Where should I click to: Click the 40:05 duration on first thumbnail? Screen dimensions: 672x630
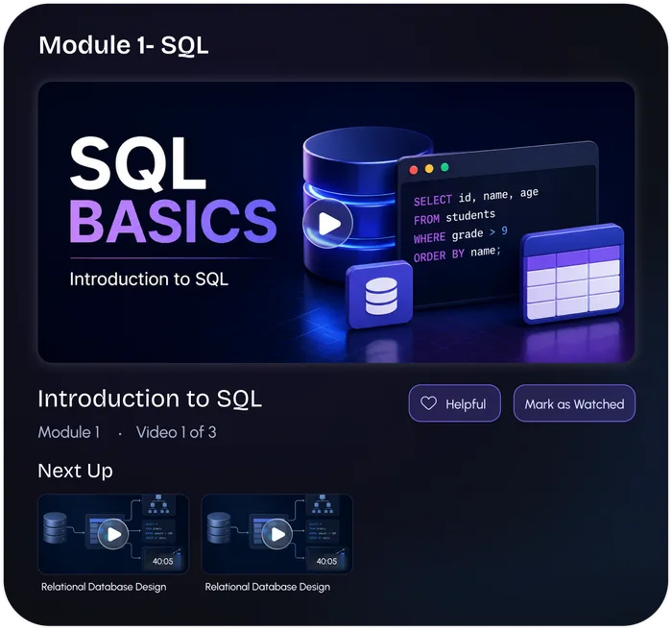[163, 561]
